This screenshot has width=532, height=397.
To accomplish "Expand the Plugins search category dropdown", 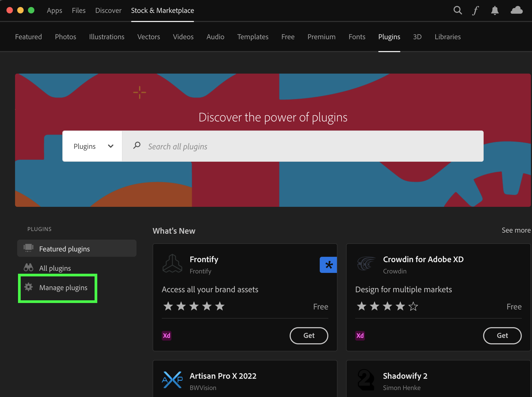I will point(92,146).
